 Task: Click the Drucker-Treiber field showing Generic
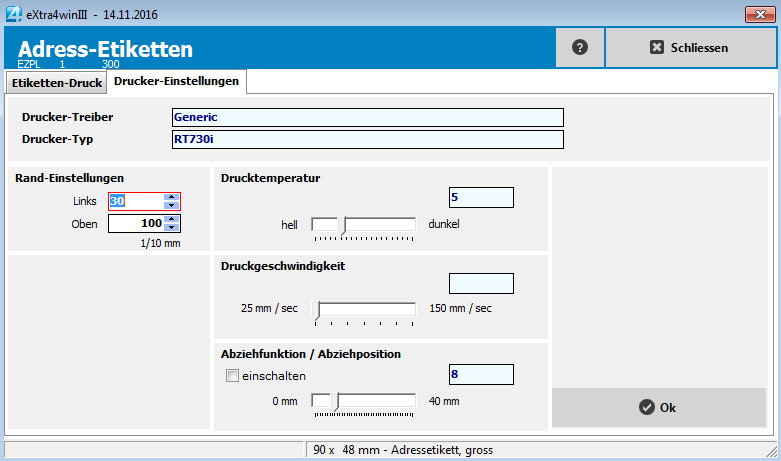click(367, 118)
